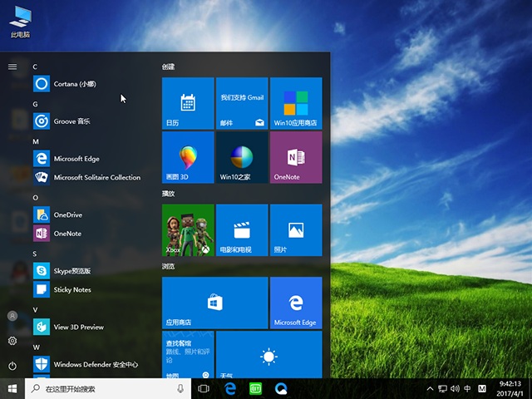Open the power options menu
The image size is (532, 399).
[x=12, y=366]
